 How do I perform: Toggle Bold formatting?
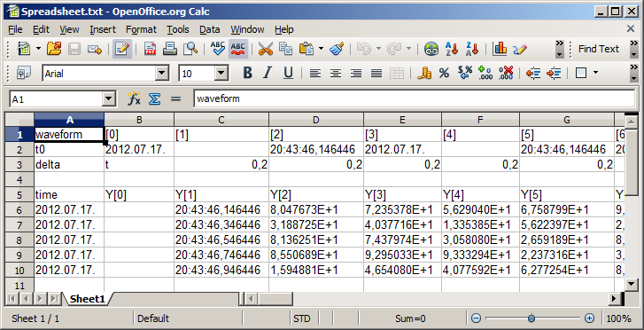click(x=247, y=74)
